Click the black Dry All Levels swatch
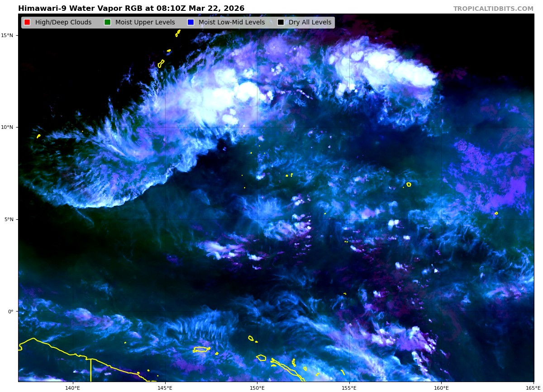This screenshot has width=543, height=392. 281,23
